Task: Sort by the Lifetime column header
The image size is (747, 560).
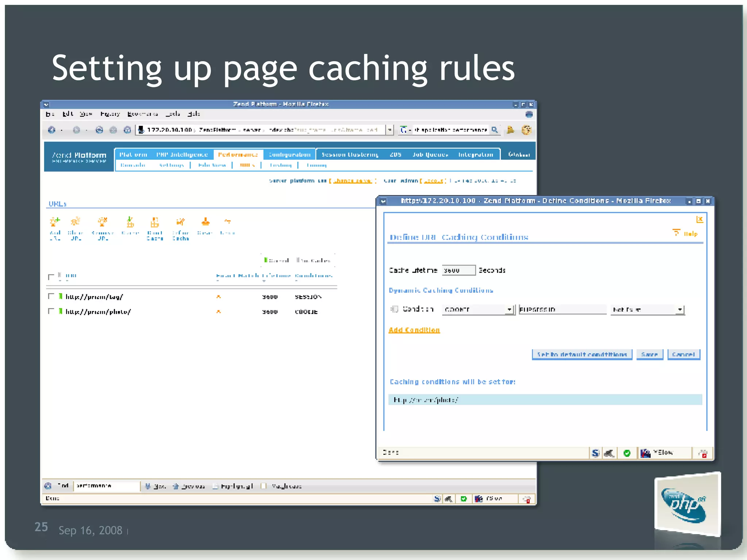Action: [276, 276]
